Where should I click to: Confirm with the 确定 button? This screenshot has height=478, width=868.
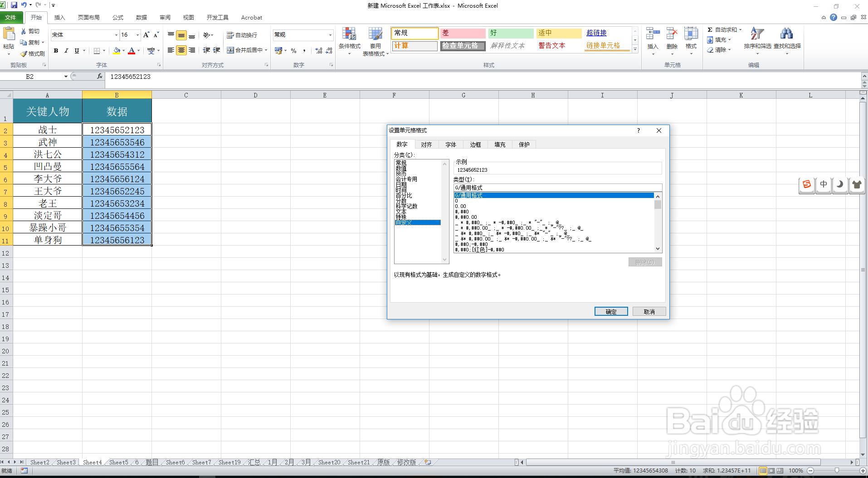coord(611,312)
